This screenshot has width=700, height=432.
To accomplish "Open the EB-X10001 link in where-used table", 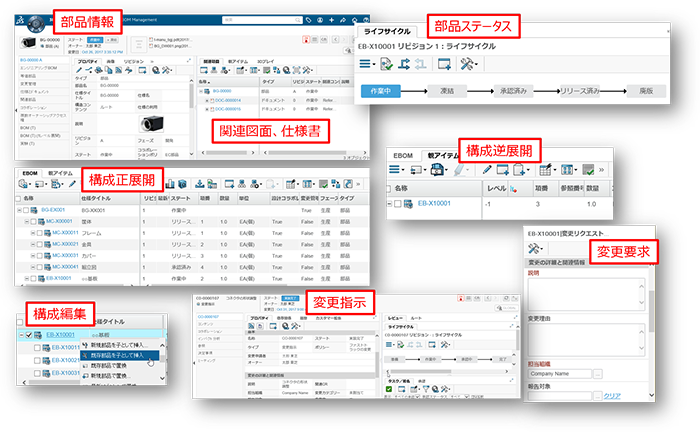I will [437, 204].
